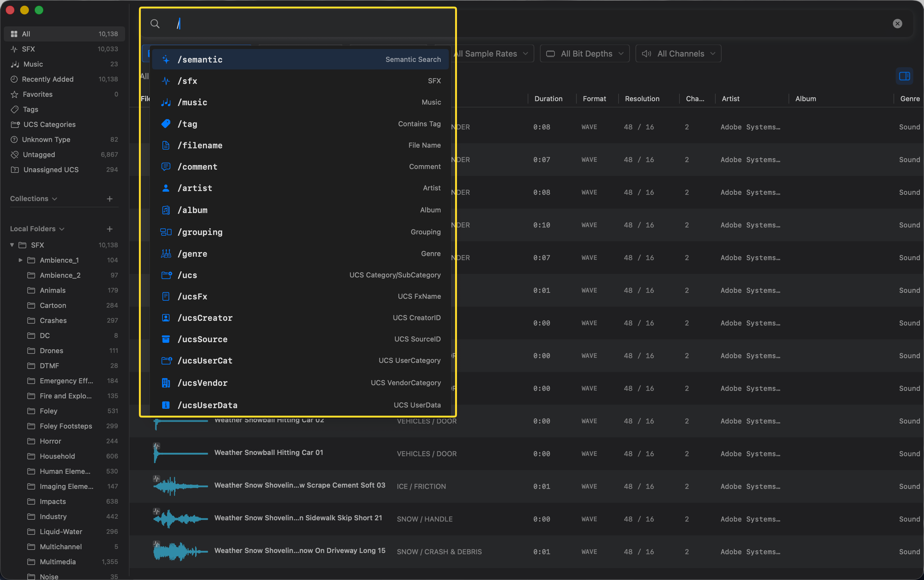This screenshot has width=924, height=580.
Task: Expand the Ambience_1 folder triangle
Action: pos(21,260)
